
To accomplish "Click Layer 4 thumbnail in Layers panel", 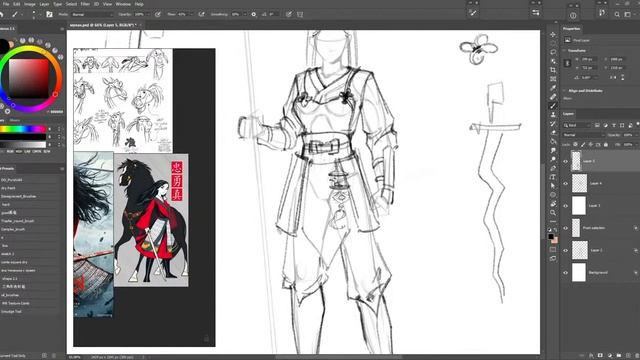I will [579, 183].
